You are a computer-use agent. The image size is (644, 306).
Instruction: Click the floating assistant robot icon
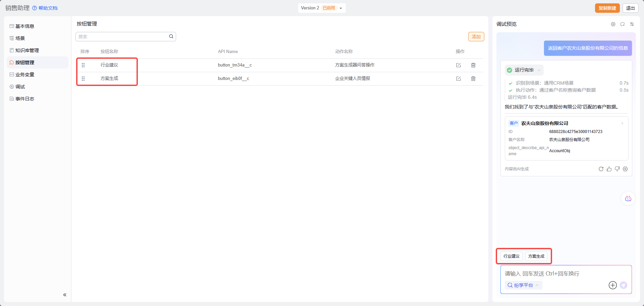coord(628,199)
